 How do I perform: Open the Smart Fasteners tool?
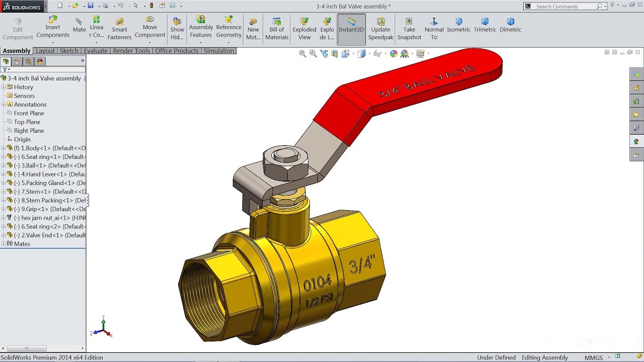click(x=119, y=25)
